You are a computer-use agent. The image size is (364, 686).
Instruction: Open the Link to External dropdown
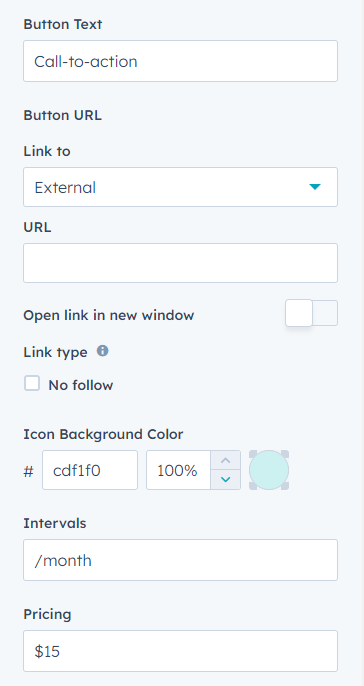point(180,187)
